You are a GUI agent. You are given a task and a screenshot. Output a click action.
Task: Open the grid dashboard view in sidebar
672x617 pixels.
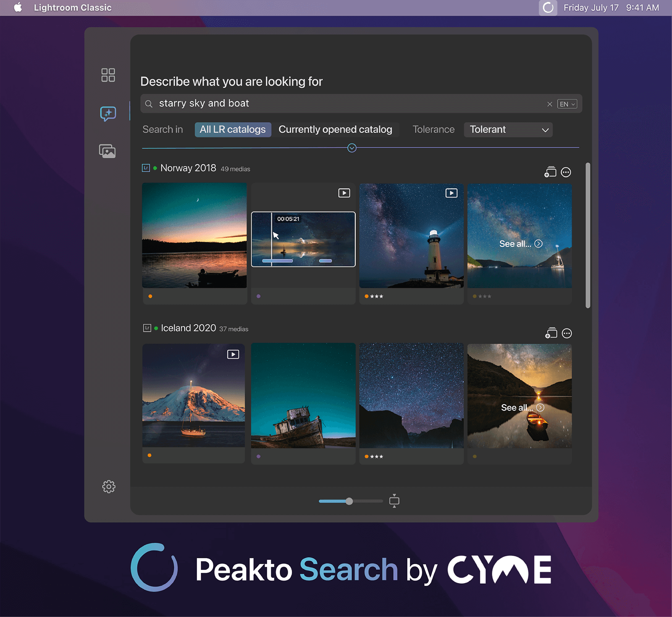[108, 75]
